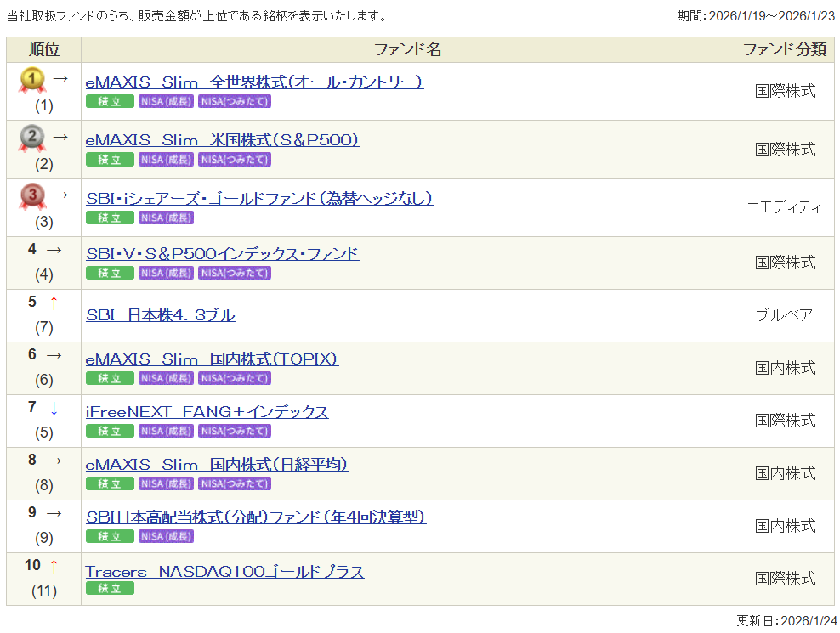Click the ファンド分類 column header
The height and width of the screenshot is (633, 840).
click(x=784, y=50)
